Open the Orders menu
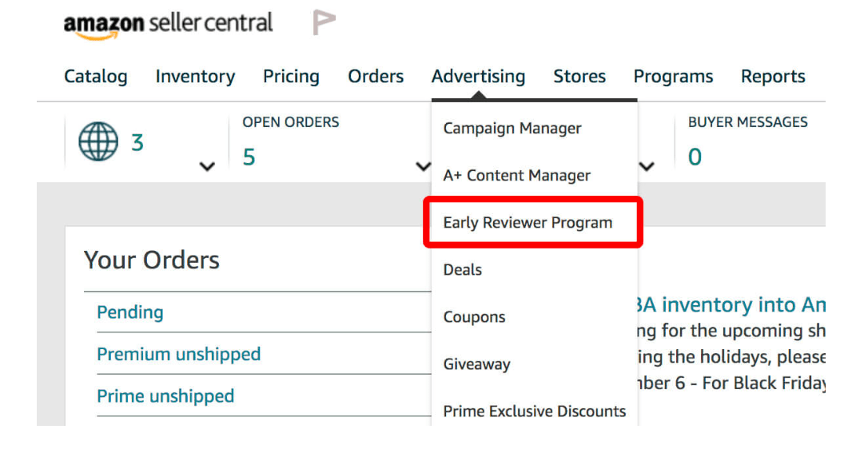 click(376, 77)
